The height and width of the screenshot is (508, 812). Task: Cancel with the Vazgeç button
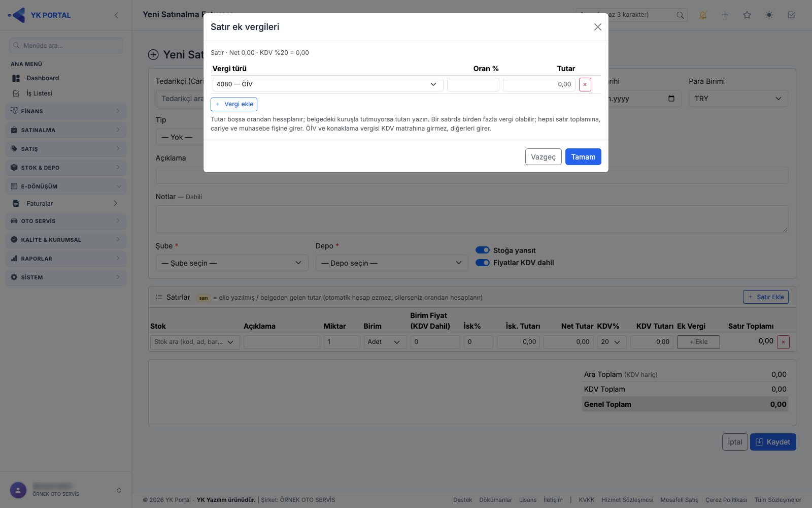pyautogui.click(x=543, y=157)
